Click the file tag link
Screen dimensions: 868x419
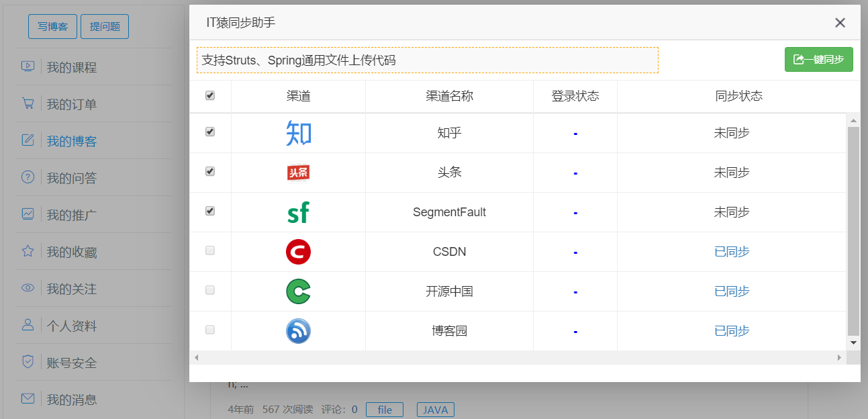385,410
